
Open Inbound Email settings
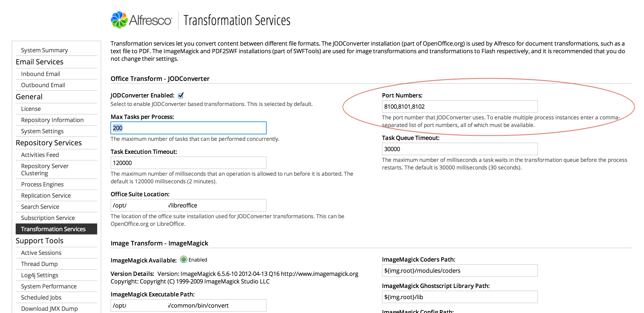point(41,74)
